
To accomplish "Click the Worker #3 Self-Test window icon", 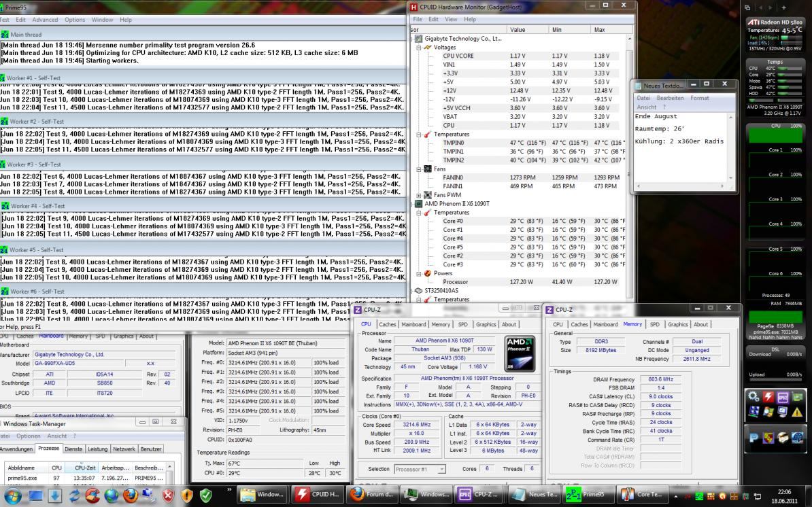I will click(3, 164).
